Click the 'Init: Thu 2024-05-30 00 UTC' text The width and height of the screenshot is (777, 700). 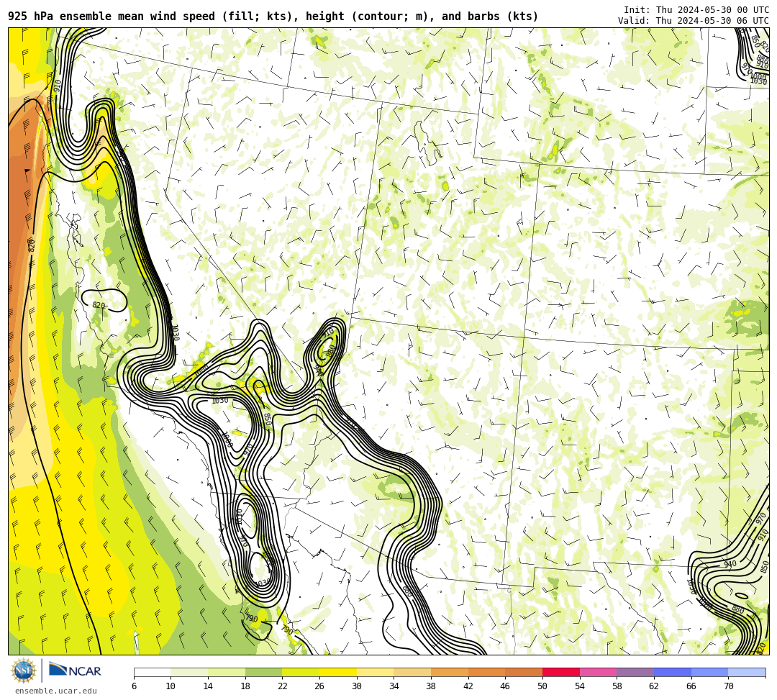pos(696,10)
